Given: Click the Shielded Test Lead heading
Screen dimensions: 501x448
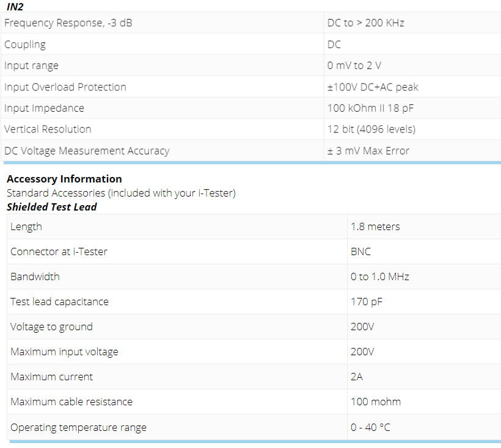Looking at the screenshot, I should [x=52, y=207].
